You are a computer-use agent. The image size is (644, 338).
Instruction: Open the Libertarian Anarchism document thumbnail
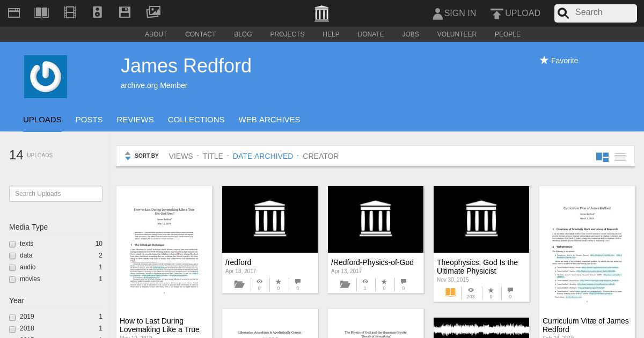(x=270, y=324)
